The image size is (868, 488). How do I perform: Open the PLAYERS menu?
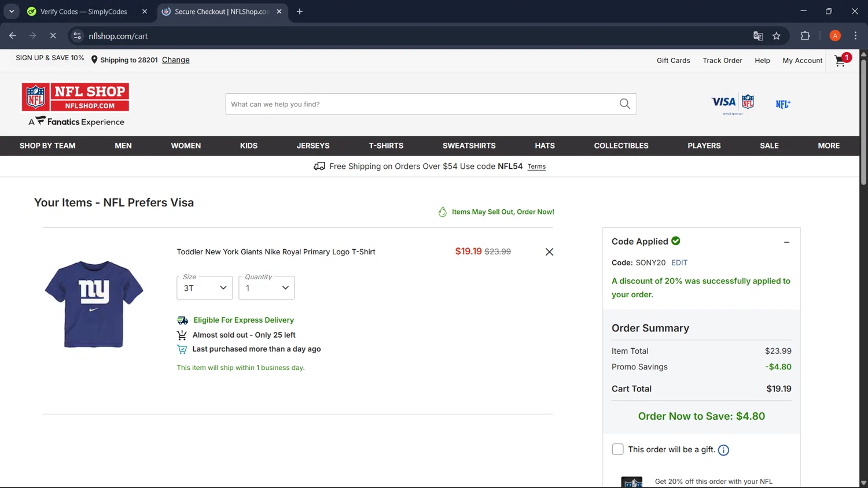tap(704, 146)
